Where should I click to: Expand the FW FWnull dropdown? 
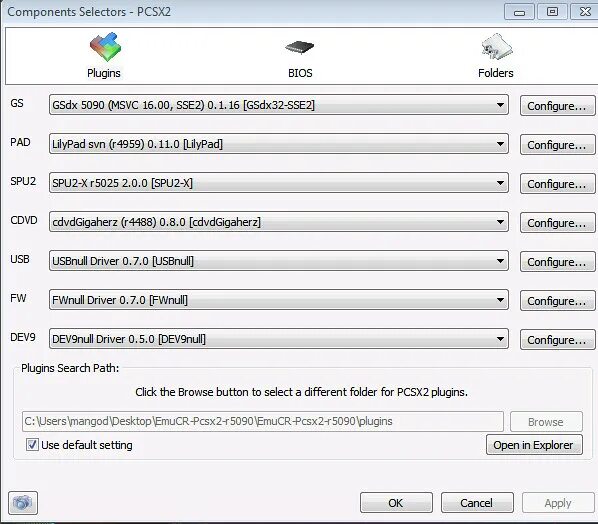tap(278, 300)
